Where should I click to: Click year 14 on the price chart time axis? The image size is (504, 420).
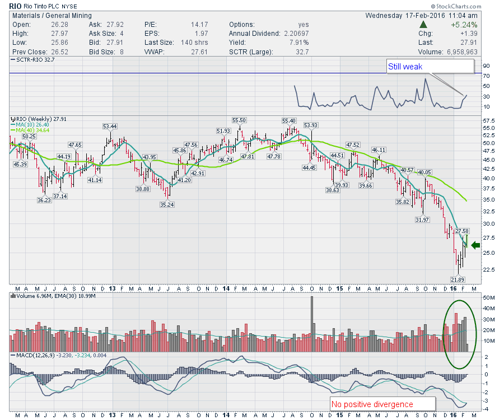[x=226, y=288]
